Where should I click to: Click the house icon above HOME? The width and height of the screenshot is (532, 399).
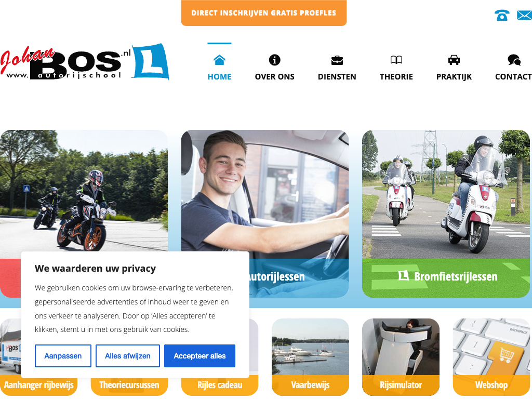[x=220, y=60]
